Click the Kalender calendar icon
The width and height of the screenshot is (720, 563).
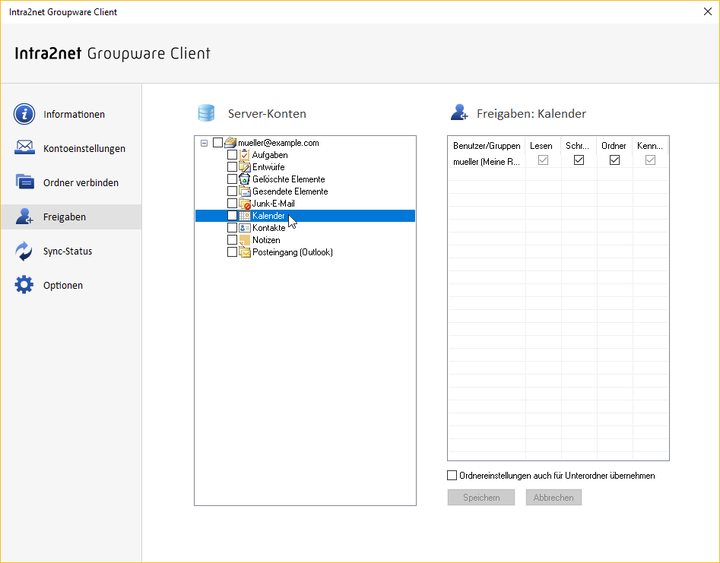click(245, 215)
